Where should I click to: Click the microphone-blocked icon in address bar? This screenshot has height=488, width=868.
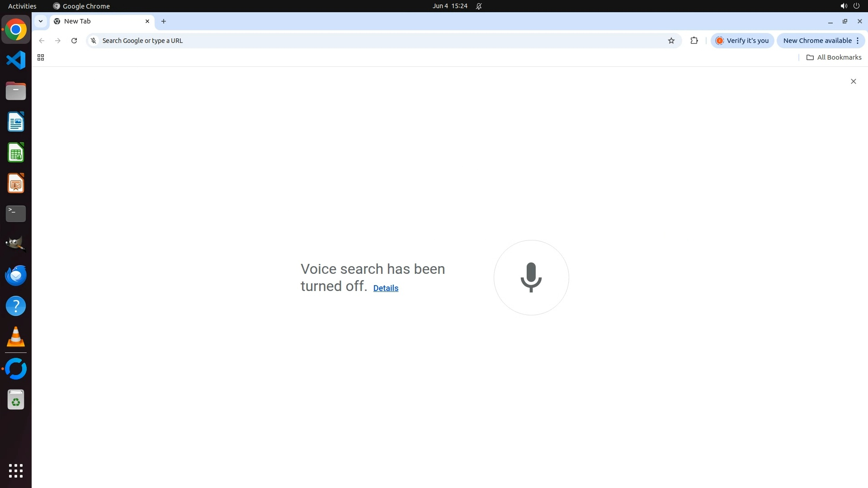point(94,41)
